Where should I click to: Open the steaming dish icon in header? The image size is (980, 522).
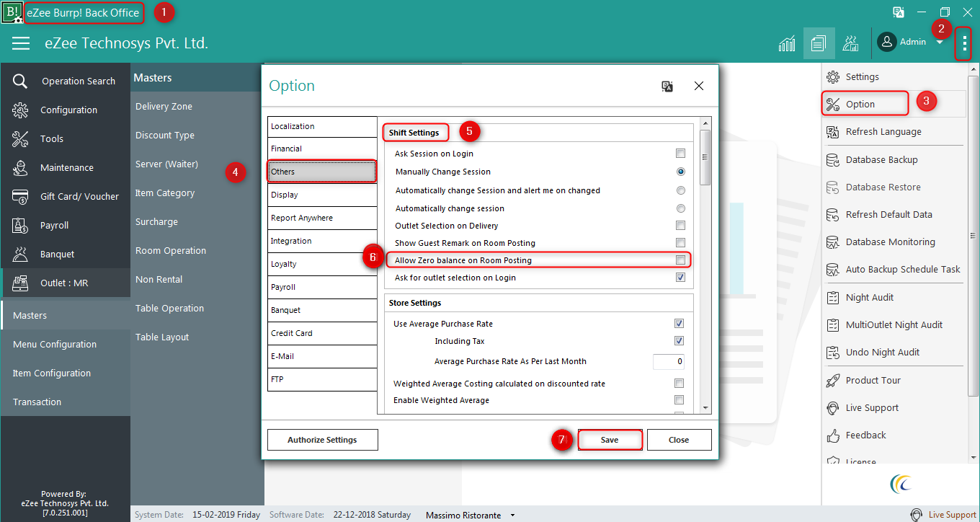tap(851, 43)
